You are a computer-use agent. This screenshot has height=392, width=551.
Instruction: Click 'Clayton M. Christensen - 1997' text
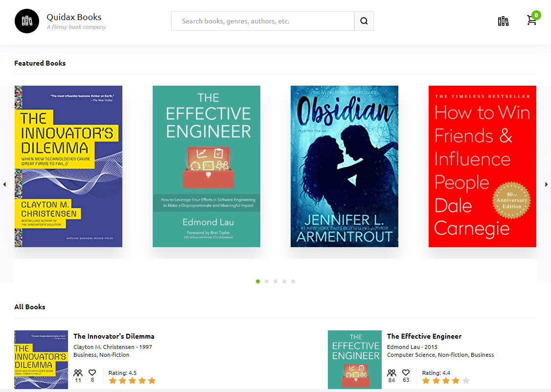pyautogui.click(x=113, y=347)
